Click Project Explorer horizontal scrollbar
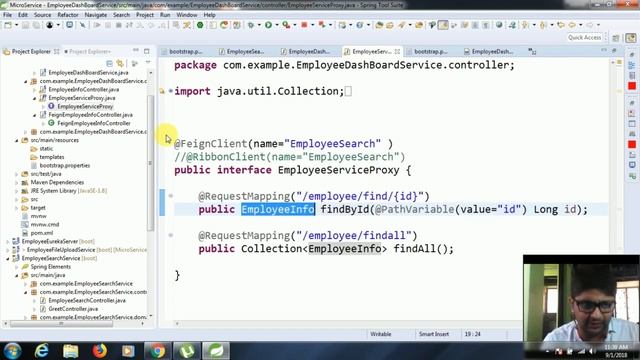The image size is (640, 360). point(61,324)
